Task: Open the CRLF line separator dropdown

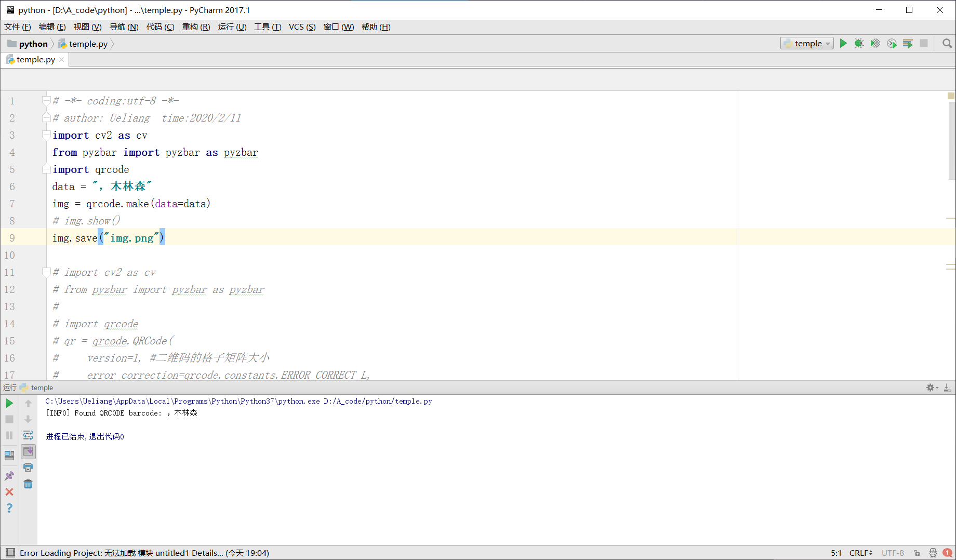Action: point(860,553)
